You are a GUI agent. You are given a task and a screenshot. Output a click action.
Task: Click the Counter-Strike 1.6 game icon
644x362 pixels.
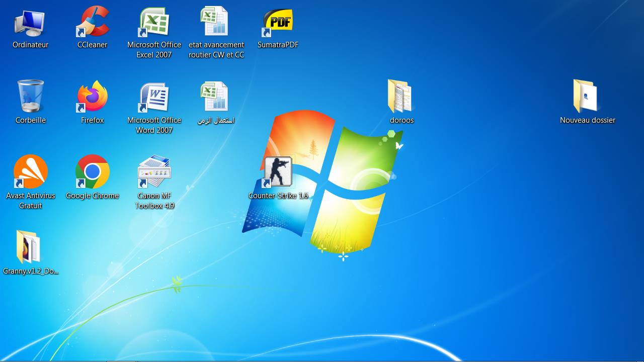click(278, 172)
